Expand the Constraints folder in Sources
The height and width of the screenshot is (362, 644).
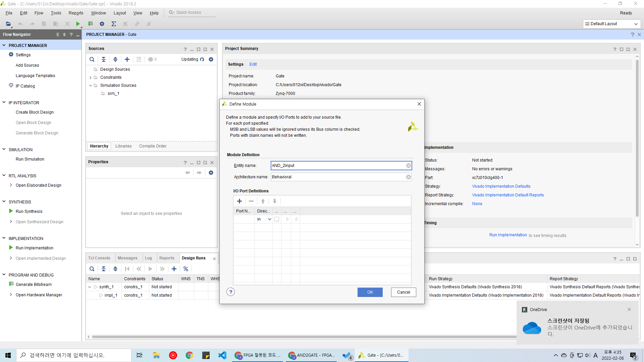click(90, 77)
